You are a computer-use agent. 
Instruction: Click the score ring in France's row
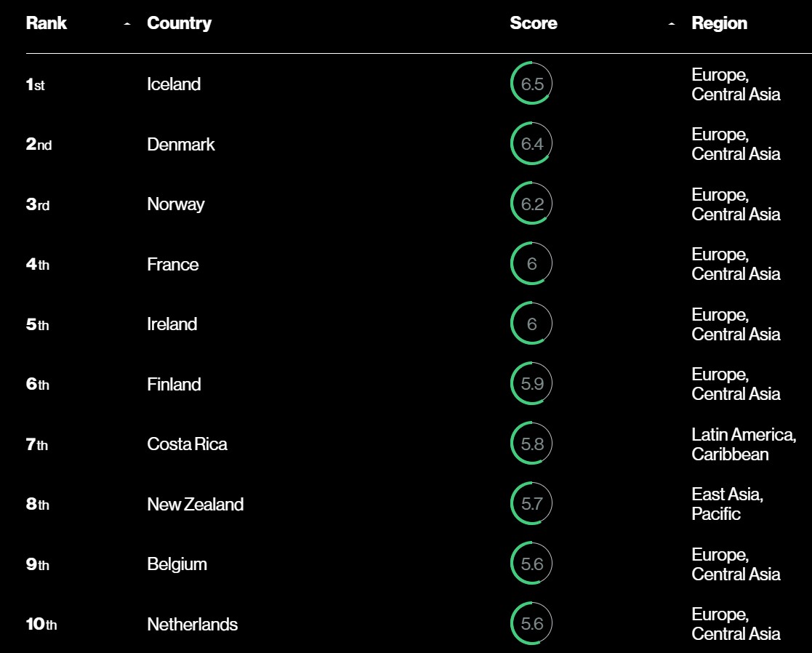pyautogui.click(x=531, y=264)
